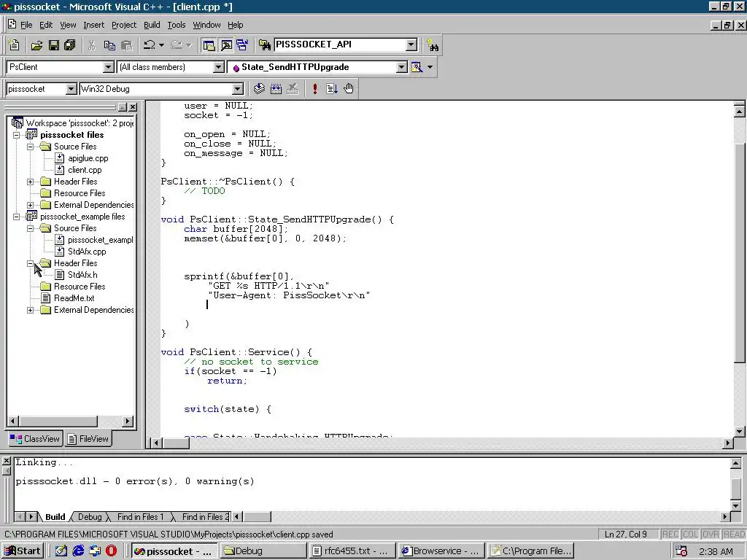Click the Search help binoculars icon

click(433, 45)
